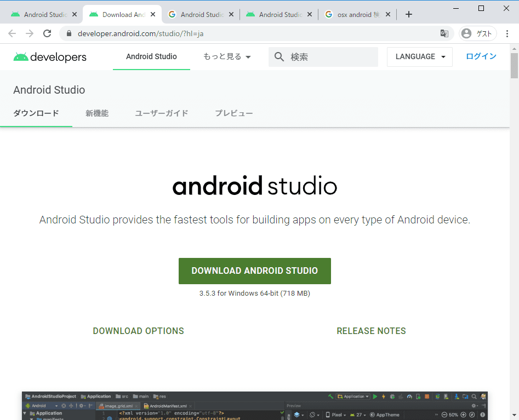
Task: Click the 'android studio' large logo
Action: 254,186
